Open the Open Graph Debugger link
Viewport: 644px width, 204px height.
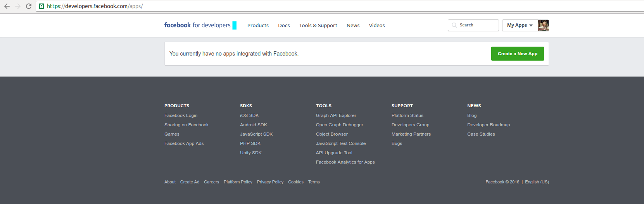pos(339,125)
